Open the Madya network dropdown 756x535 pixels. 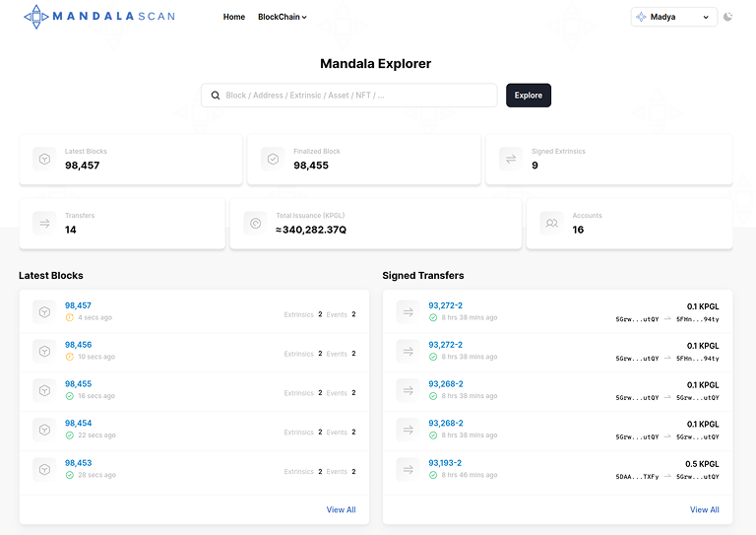point(674,17)
